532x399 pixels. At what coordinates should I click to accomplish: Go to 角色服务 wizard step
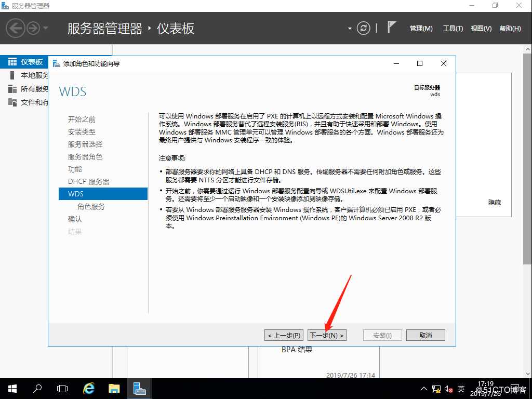pos(91,207)
